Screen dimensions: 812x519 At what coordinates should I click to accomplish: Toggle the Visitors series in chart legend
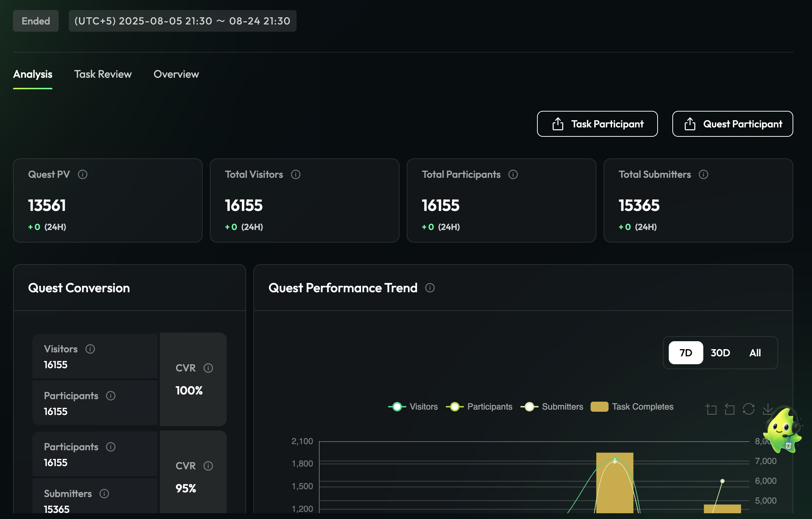(413, 407)
